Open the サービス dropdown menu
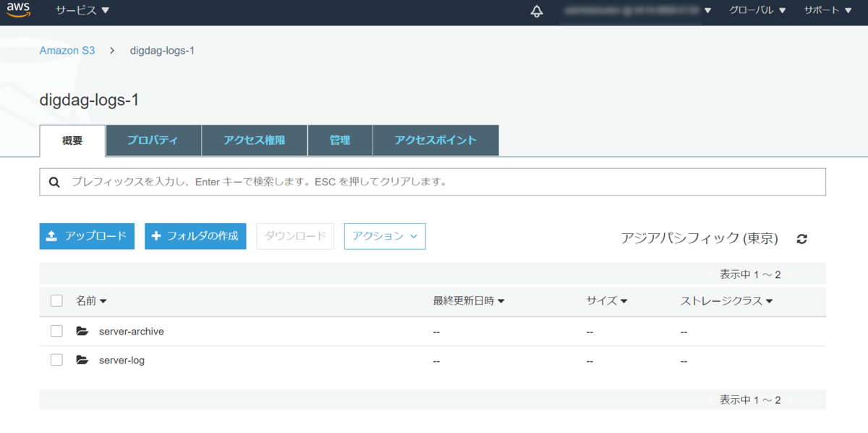 click(82, 10)
